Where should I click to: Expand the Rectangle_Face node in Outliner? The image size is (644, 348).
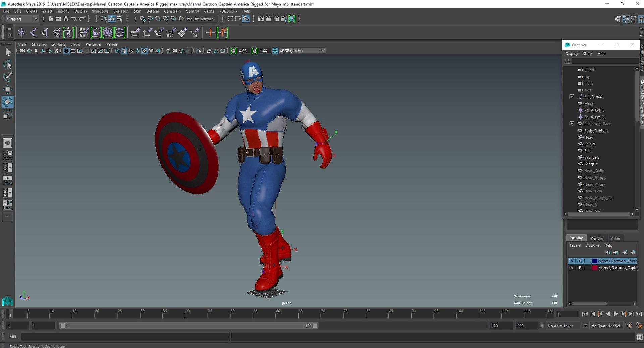(x=572, y=123)
